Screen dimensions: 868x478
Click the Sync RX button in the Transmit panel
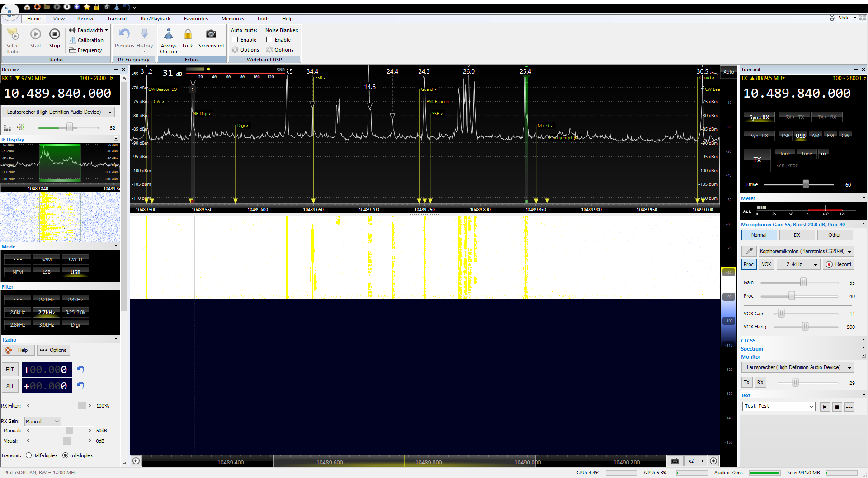point(759,117)
